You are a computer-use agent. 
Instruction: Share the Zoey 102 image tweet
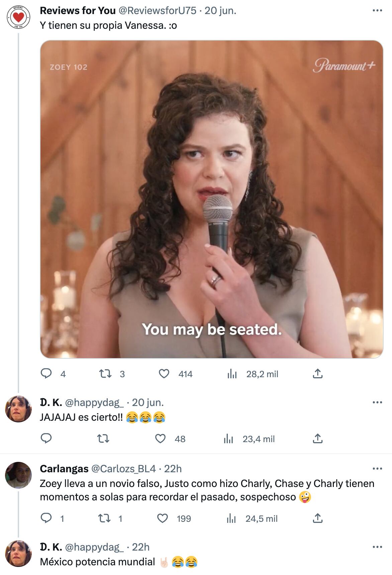tap(317, 374)
